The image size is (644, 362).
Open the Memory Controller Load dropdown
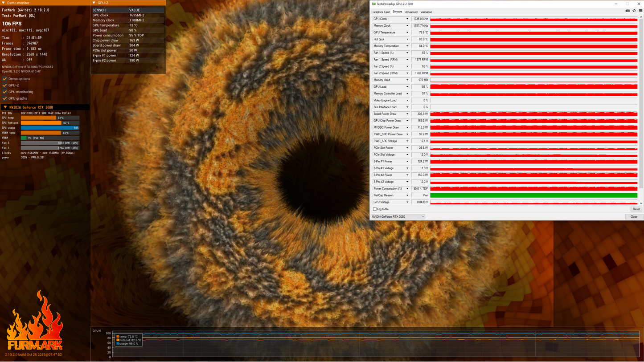coord(407,94)
